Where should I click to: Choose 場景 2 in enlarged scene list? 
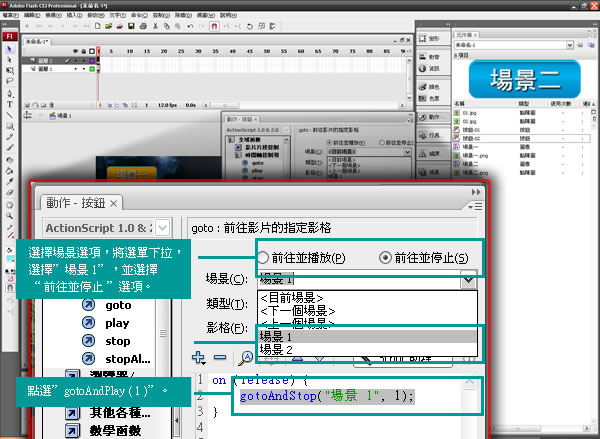coord(367,350)
